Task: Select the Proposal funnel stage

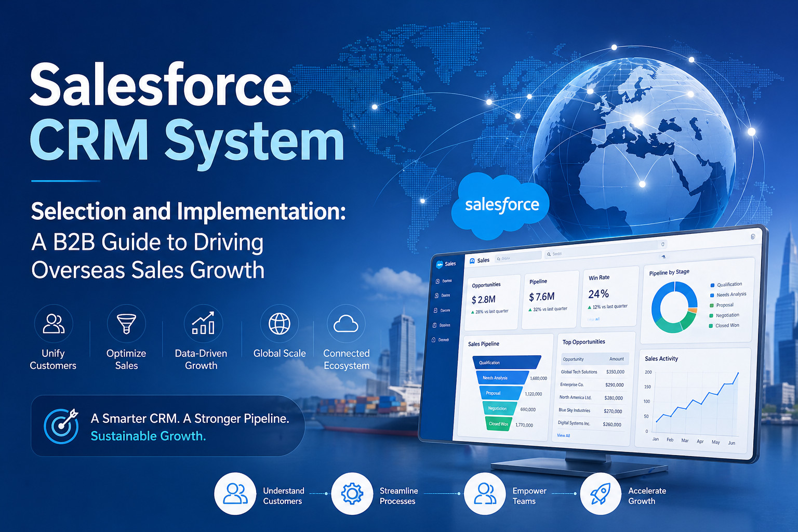Action: click(500, 393)
